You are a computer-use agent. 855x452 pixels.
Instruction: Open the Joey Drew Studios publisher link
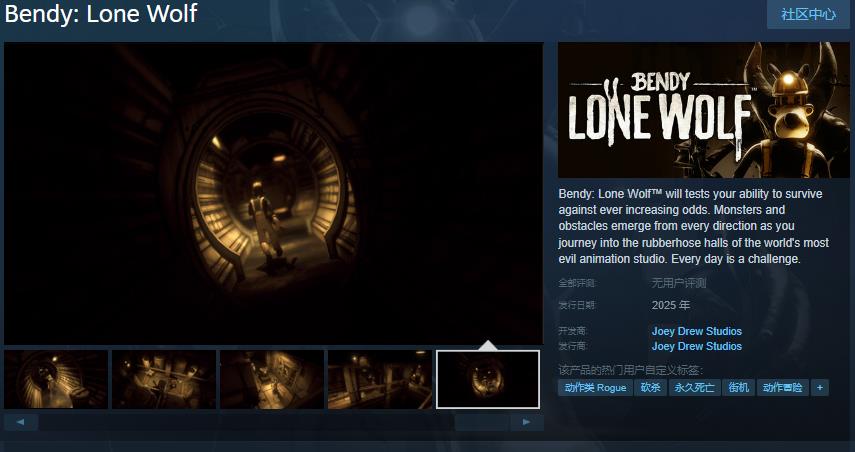(696, 346)
